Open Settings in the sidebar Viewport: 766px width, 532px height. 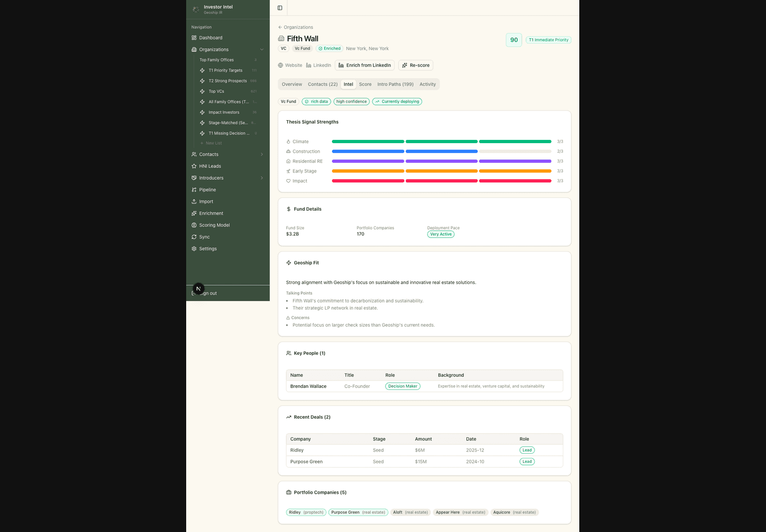(228, 248)
